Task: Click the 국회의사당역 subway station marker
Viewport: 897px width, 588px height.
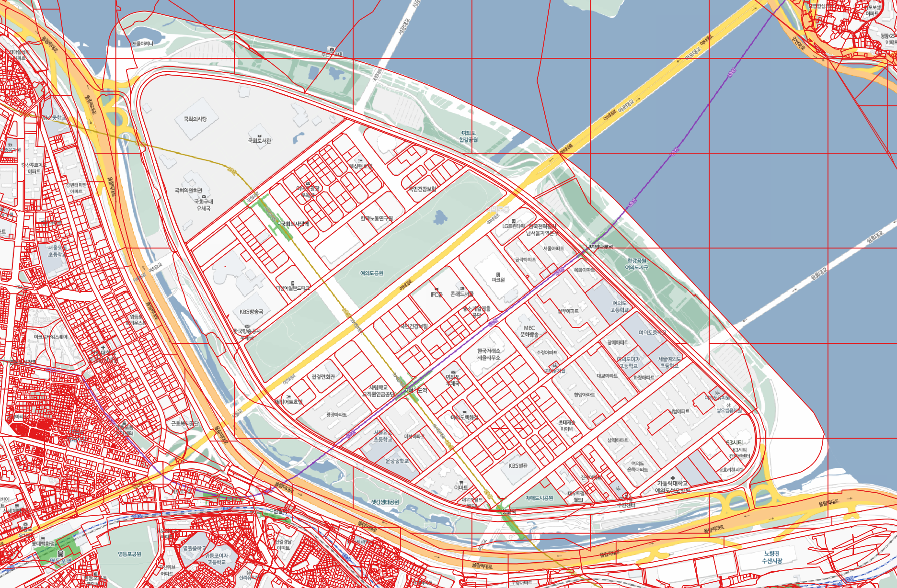Action: point(279,224)
